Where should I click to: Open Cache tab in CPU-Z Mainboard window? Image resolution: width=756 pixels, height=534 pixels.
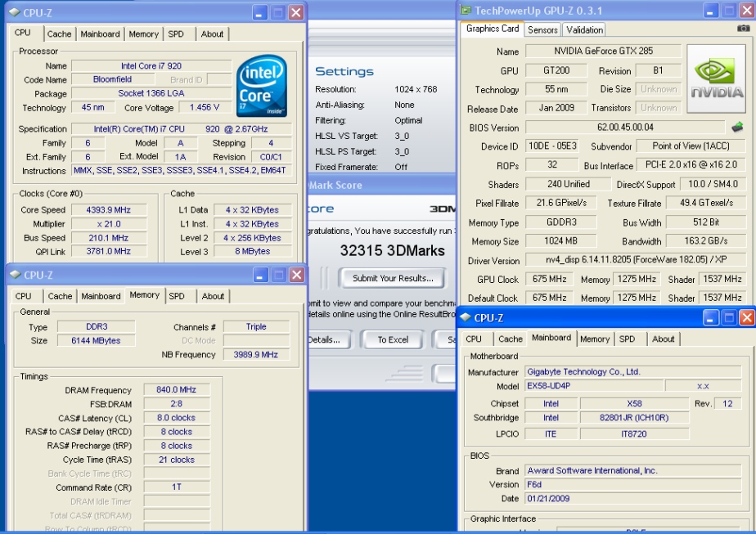click(x=510, y=339)
